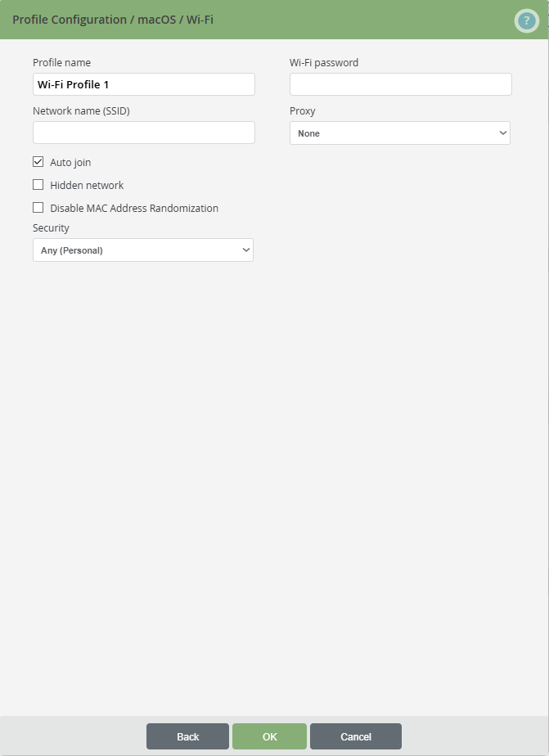Click the empty Wi-Fi password field

(399, 83)
